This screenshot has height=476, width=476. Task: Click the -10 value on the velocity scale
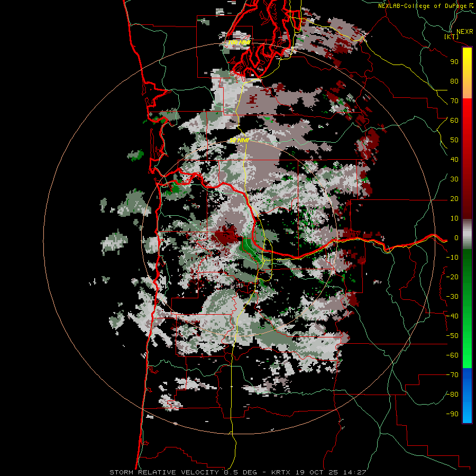[x=452, y=258]
